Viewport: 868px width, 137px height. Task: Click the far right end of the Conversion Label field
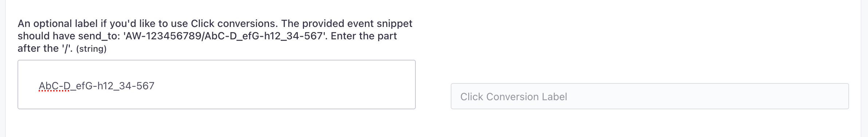837,96
